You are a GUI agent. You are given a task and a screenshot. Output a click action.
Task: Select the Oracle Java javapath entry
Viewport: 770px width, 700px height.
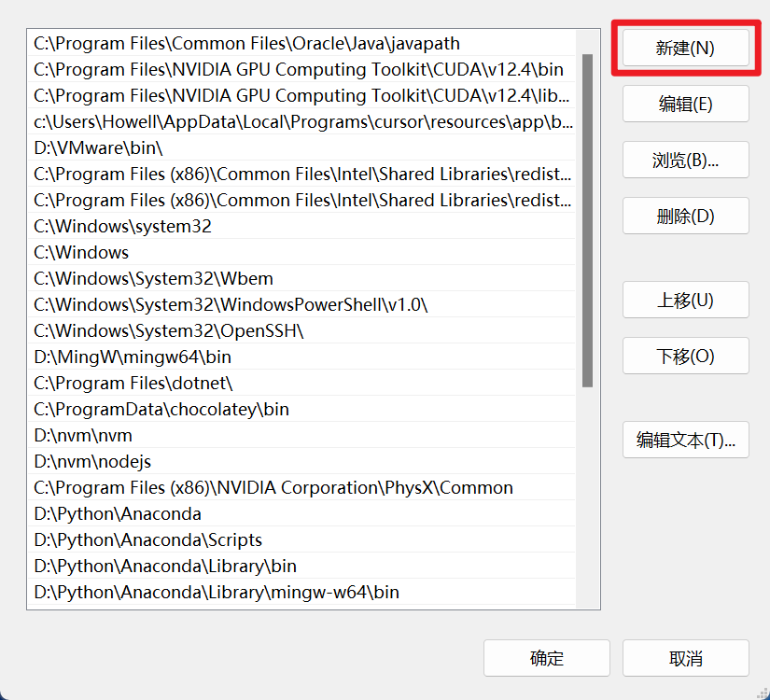(x=246, y=43)
